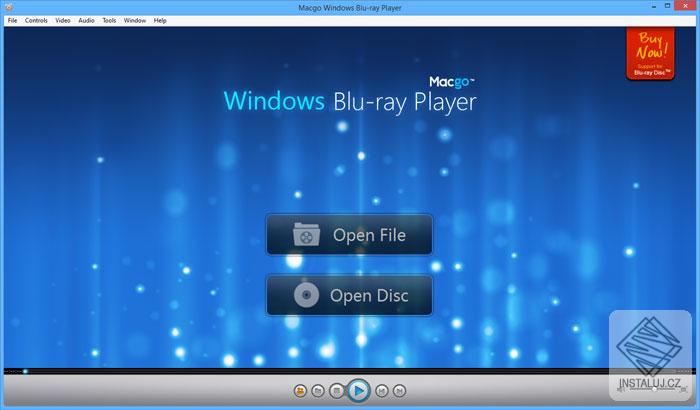
Task: Open the Video menu
Action: pyautogui.click(x=63, y=21)
